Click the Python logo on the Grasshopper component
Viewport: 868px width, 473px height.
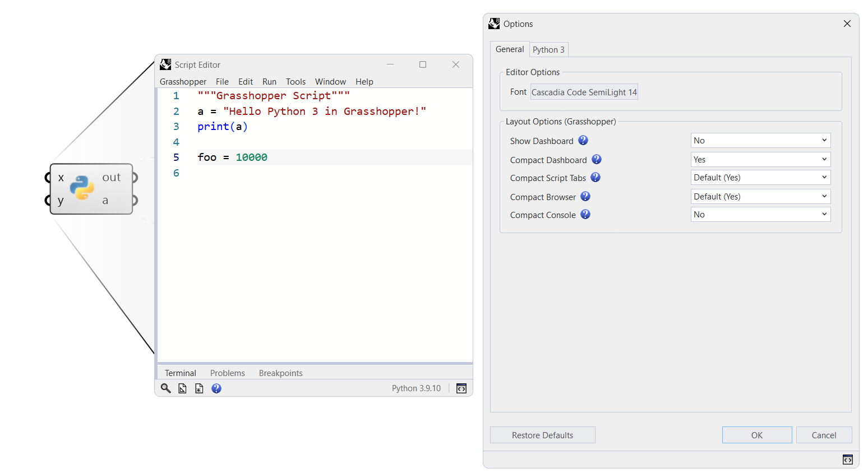(x=83, y=189)
